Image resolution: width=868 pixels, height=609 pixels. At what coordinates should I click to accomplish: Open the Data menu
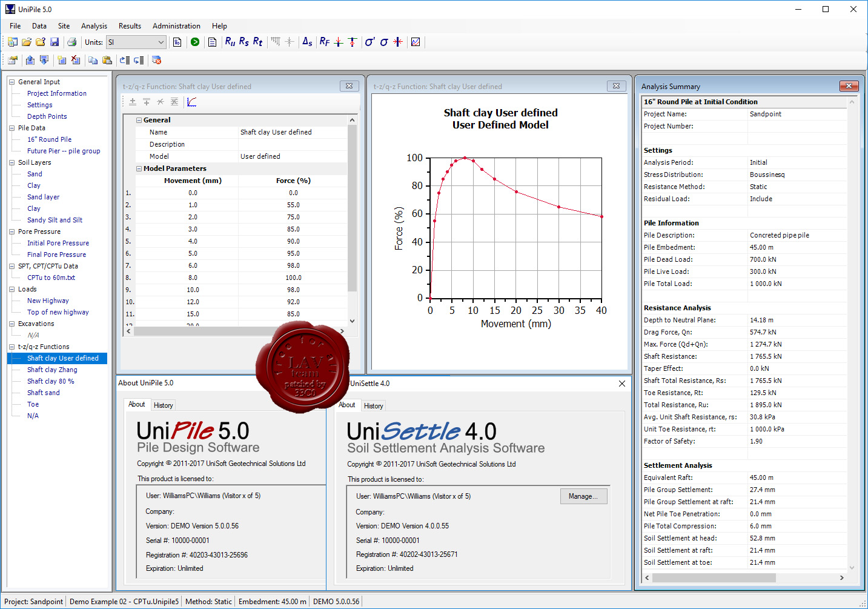tap(39, 26)
